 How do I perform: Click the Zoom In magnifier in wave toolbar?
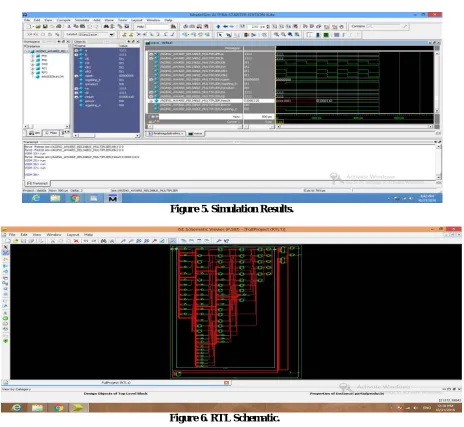[x=276, y=35]
